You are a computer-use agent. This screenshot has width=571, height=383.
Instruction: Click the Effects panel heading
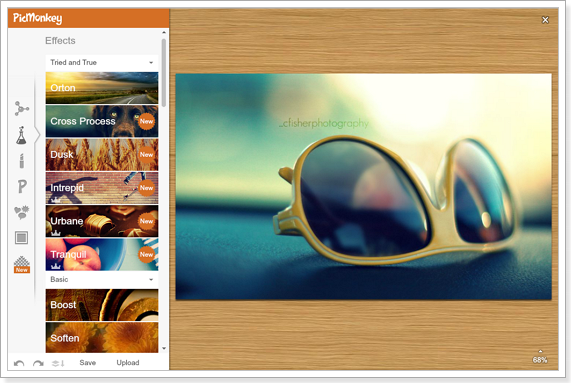pyautogui.click(x=60, y=40)
